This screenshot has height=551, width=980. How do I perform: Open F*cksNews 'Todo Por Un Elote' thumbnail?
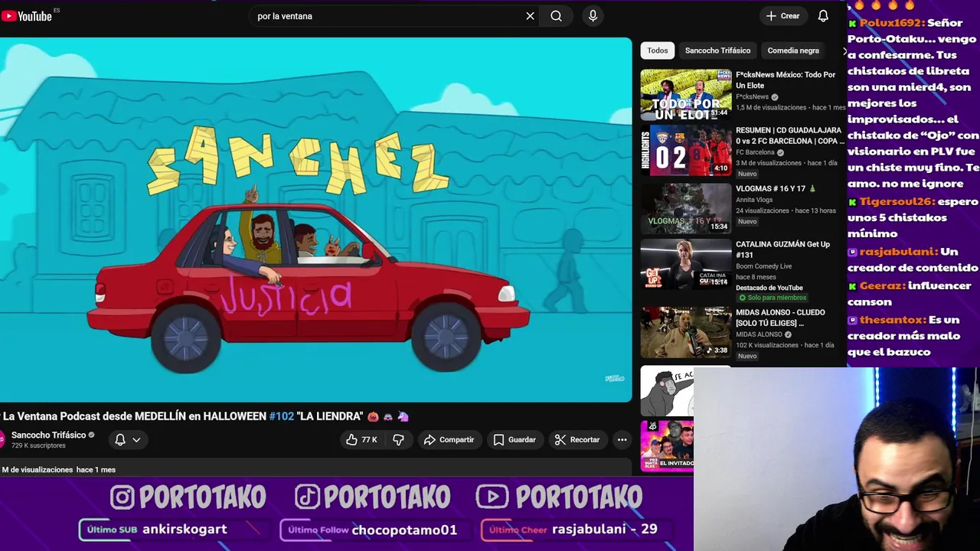[686, 95]
